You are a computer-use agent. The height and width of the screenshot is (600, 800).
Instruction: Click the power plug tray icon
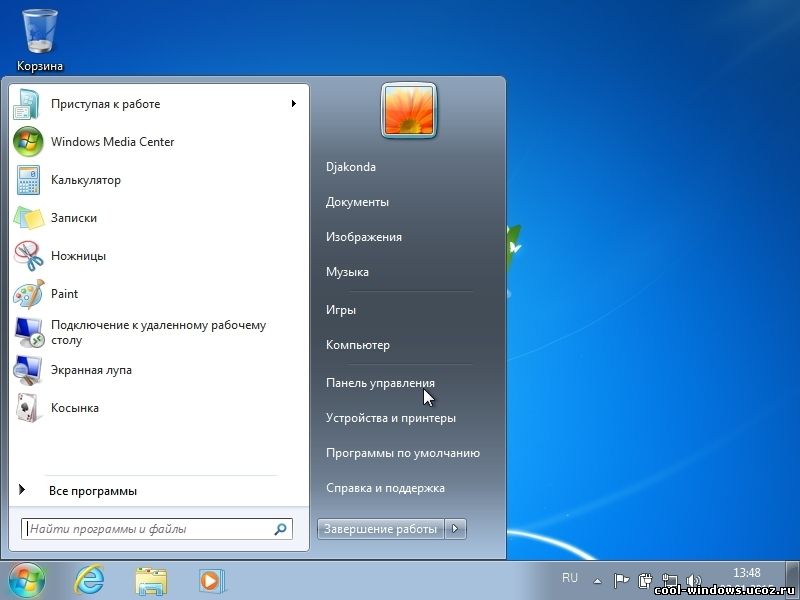coord(645,580)
